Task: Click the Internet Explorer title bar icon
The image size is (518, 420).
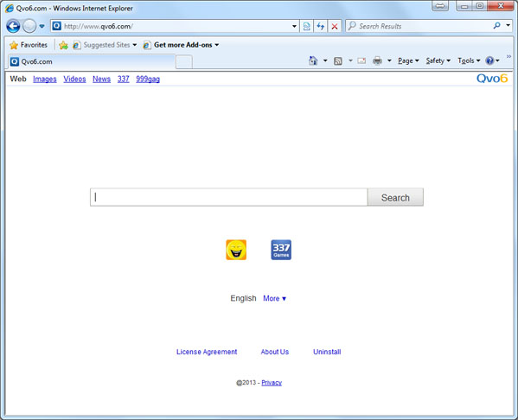Action: click(10, 9)
